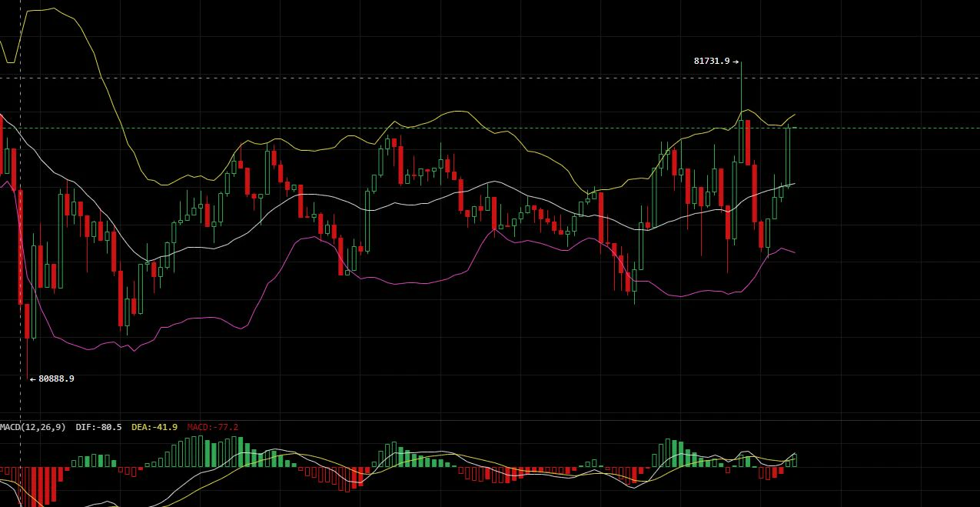The image size is (980, 507).
Task: Click the yellow DEA:-41.9 value text
Action: pyautogui.click(x=154, y=427)
